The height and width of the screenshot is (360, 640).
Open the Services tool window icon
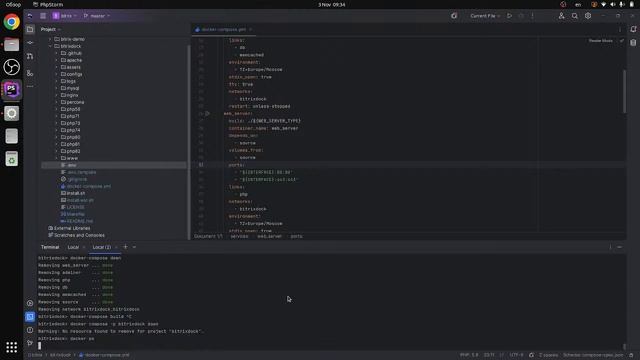click(30, 303)
